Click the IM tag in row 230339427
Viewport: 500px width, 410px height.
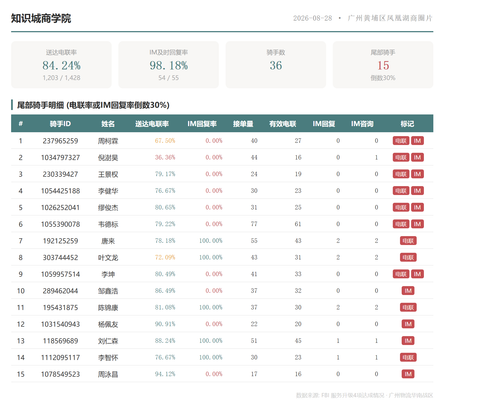coord(417,174)
